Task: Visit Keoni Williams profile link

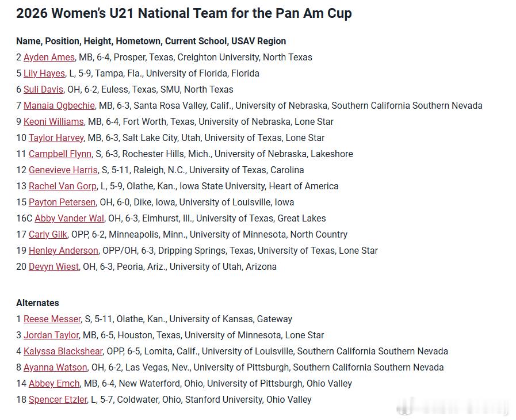Action: [53, 122]
